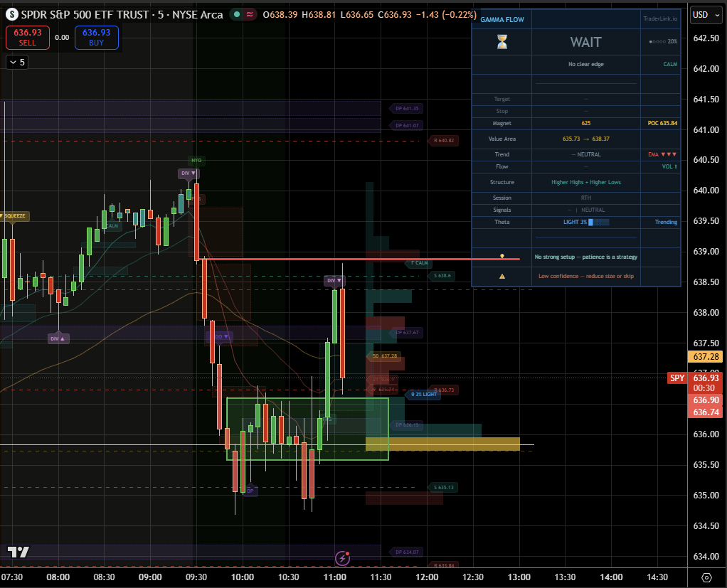This screenshot has height=588, width=727.
Task: Click the DP 641.07 level label
Action: pyautogui.click(x=407, y=126)
